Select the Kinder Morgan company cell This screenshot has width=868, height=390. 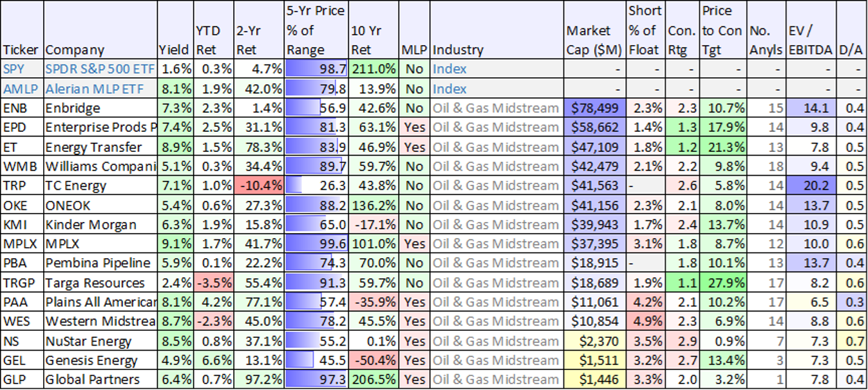pos(100,225)
